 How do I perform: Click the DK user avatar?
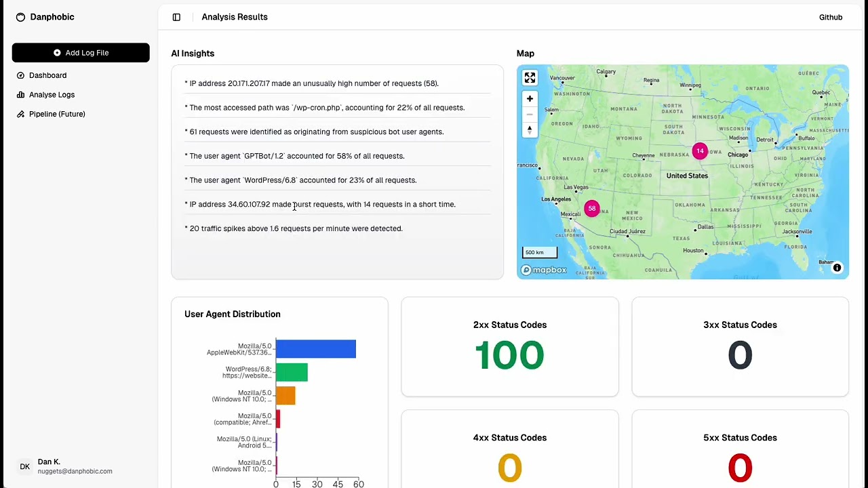[24, 466]
